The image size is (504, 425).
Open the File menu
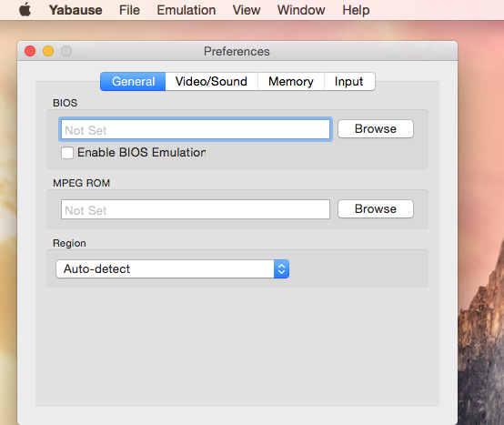point(129,10)
